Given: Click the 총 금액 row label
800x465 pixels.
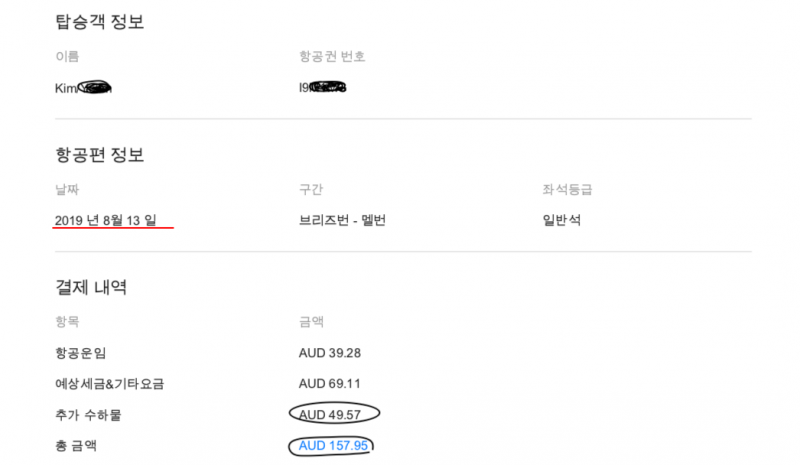Looking at the screenshot, I should pyautogui.click(x=76, y=446).
